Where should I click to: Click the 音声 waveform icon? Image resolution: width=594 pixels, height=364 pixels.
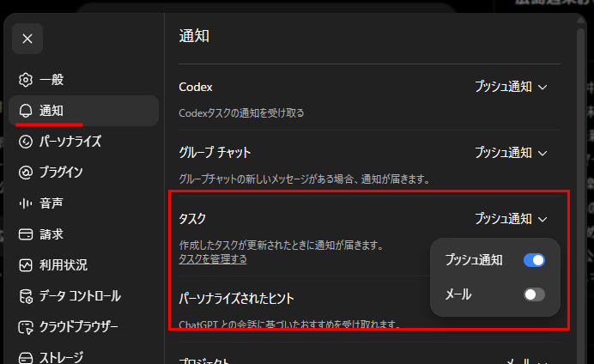(x=26, y=203)
